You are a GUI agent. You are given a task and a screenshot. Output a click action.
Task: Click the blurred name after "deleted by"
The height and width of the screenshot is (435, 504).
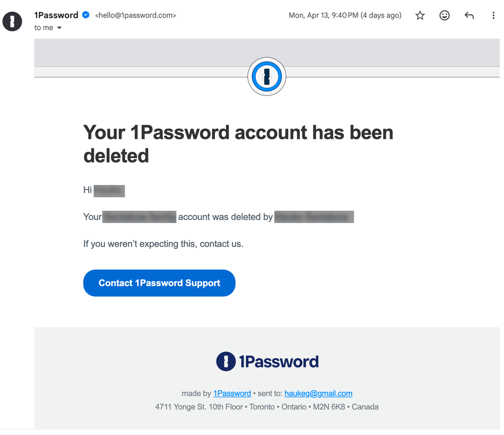(314, 217)
